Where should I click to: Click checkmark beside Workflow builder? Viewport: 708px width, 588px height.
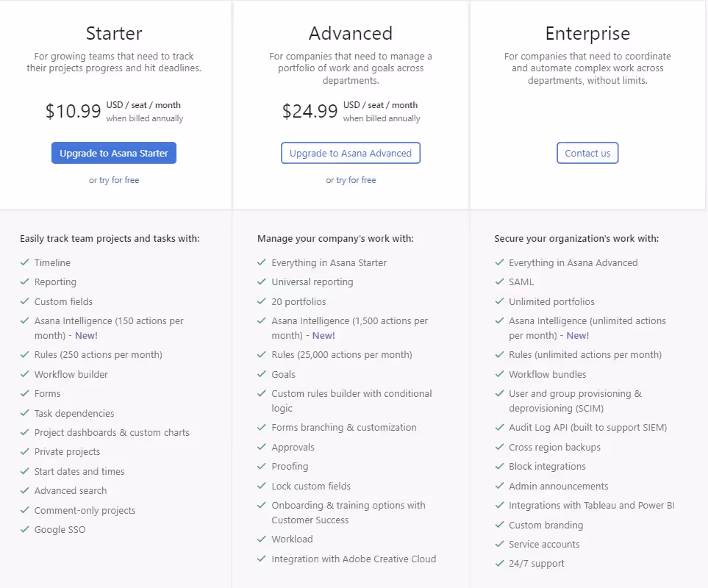(25, 374)
